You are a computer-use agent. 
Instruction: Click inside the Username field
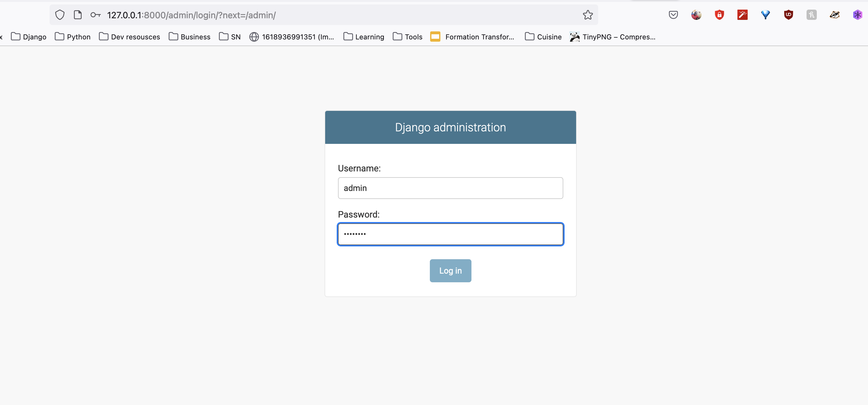pos(450,188)
